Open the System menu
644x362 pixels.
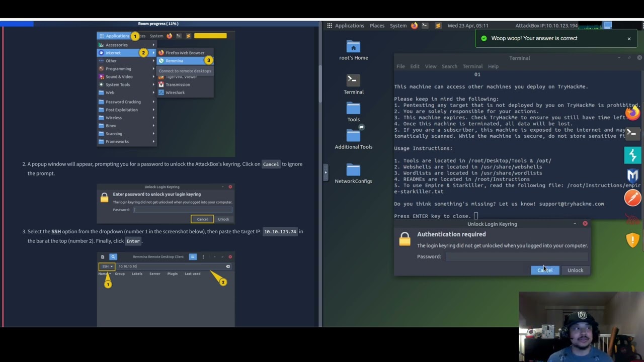point(398,26)
